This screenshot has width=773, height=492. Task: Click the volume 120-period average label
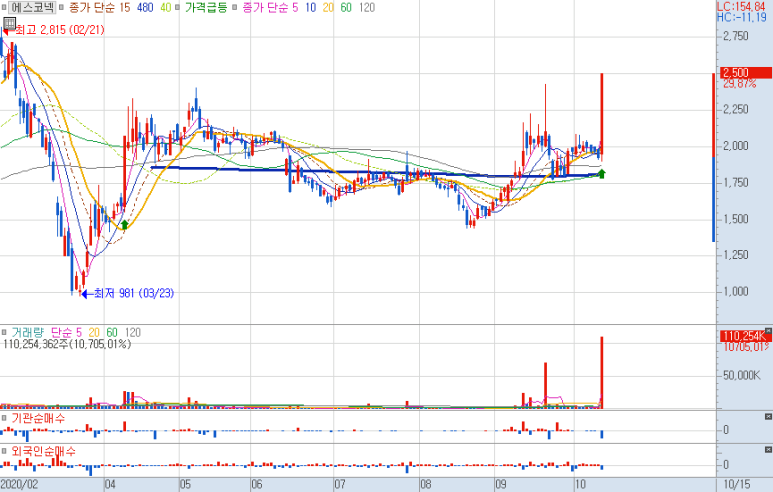pos(133,332)
